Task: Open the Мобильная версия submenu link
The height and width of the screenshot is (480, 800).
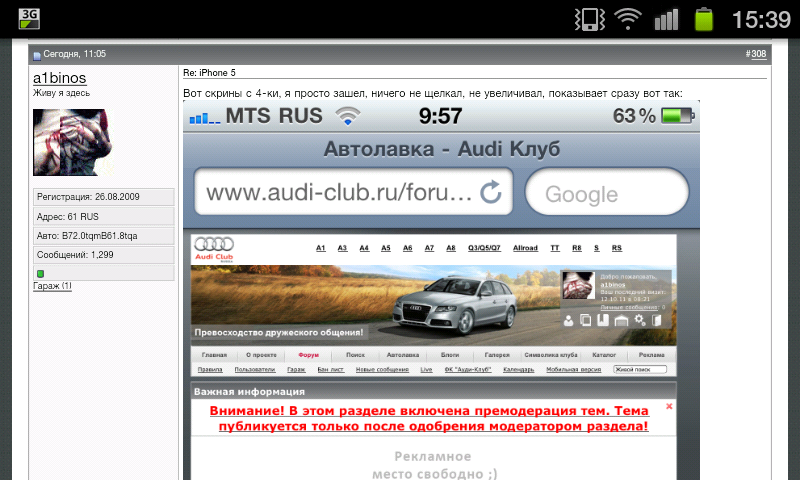Action: pos(573,369)
